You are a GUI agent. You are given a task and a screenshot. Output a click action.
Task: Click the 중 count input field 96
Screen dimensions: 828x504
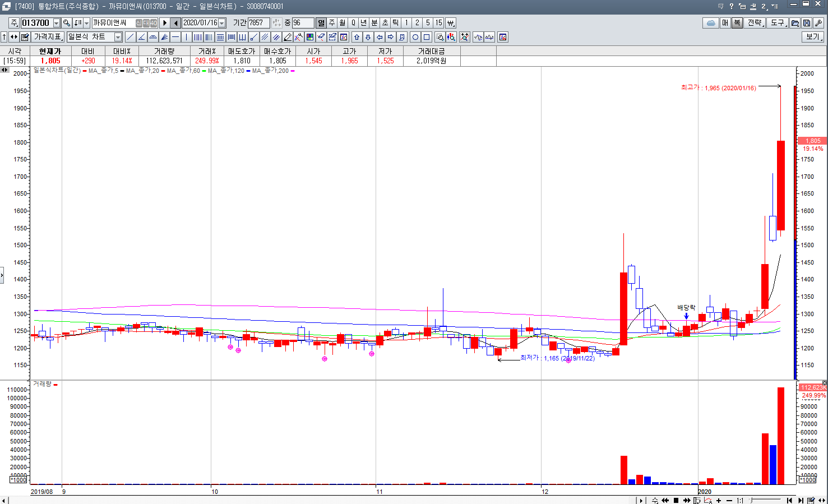303,23
